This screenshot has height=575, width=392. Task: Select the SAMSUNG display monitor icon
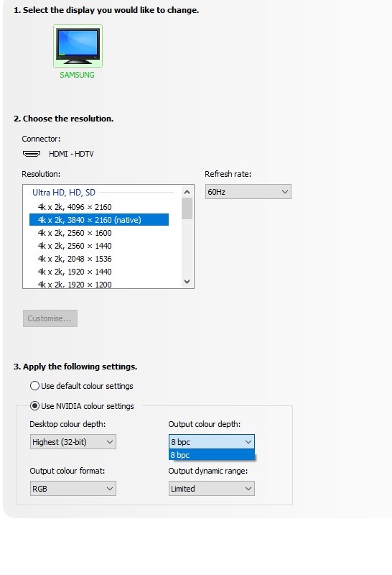[78, 46]
